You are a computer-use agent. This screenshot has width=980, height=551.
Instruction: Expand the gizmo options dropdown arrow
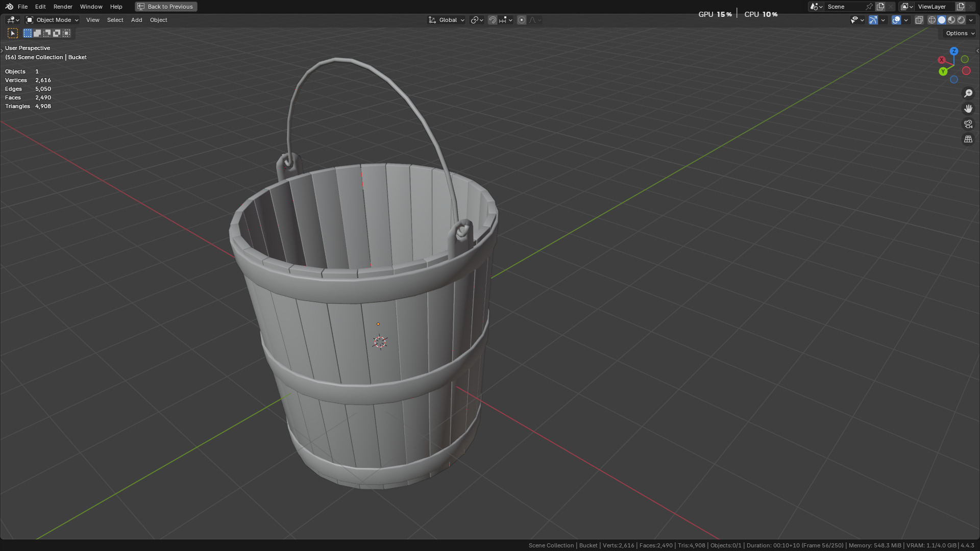click(883, 20)
